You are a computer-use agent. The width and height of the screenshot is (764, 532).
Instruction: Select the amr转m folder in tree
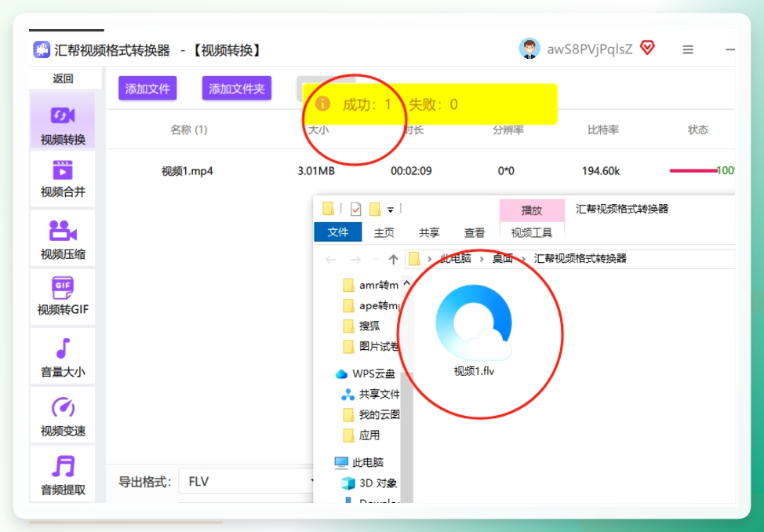[x=371, y=285]
